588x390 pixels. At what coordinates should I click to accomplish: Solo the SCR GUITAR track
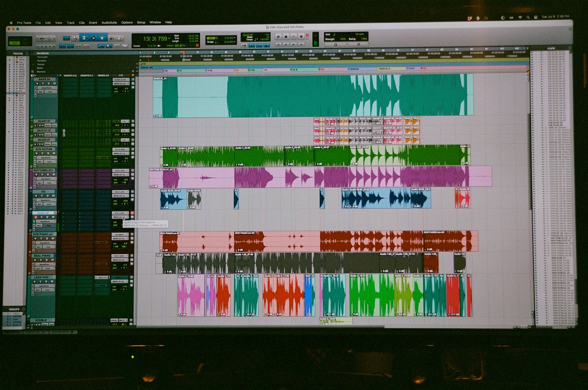(49, 154)
